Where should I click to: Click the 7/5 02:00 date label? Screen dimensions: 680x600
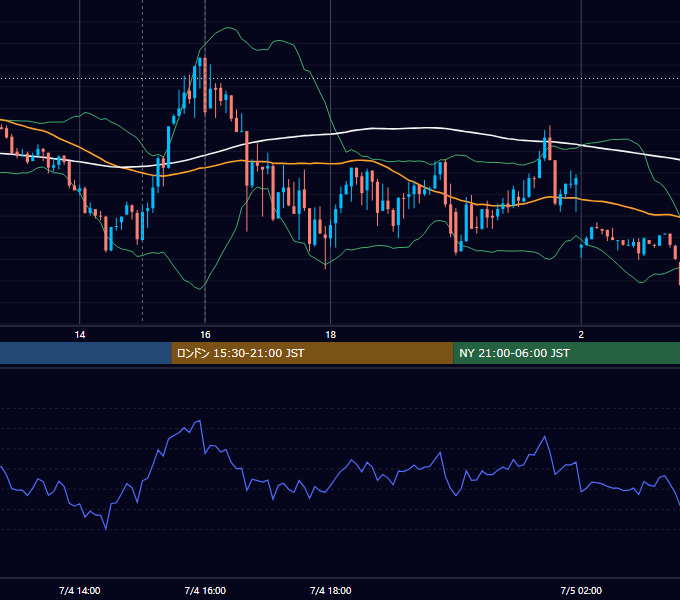(x=581, y=590)
